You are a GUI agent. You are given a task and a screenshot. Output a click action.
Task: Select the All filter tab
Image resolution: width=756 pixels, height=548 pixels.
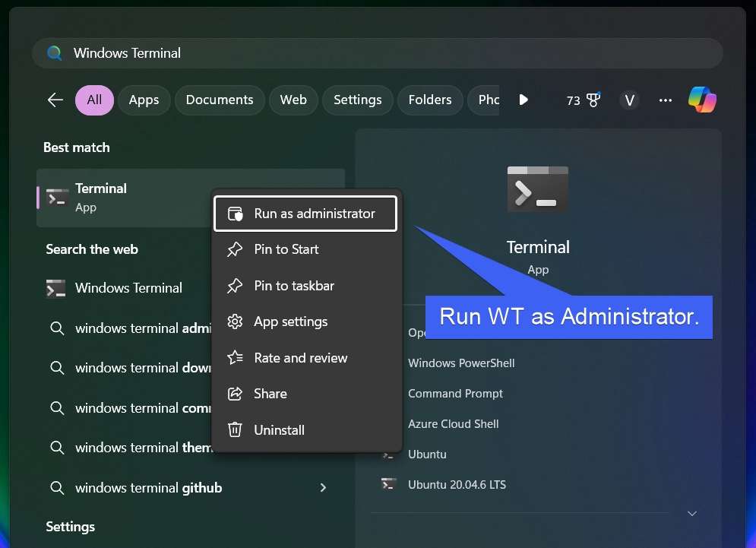tap(94, 100)
